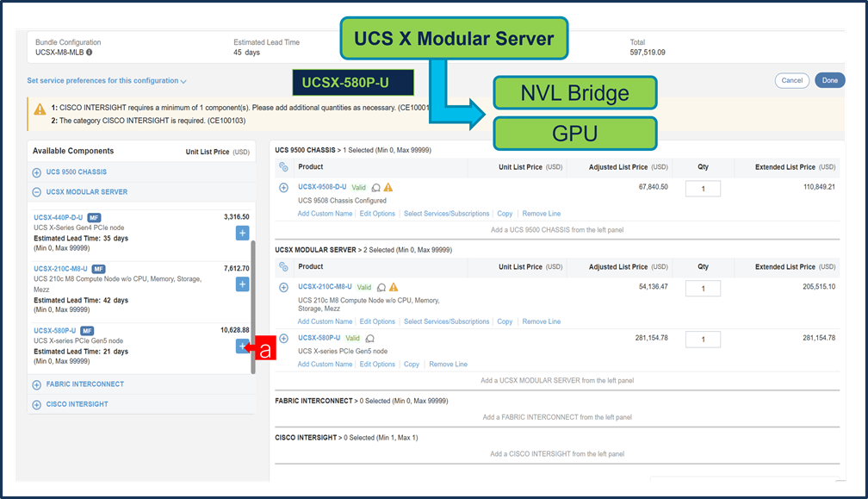
Task: Click the headset icon beside UCSX-9508-D-U
Action: point(375,188)
